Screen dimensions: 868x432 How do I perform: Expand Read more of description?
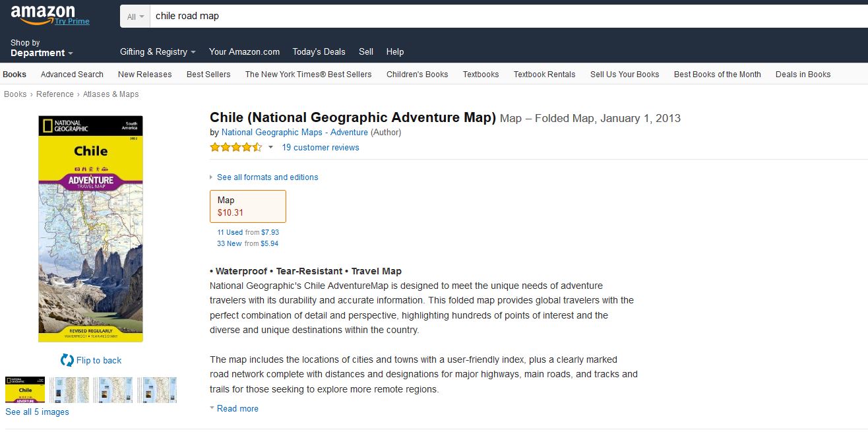(x=234, y=408)
